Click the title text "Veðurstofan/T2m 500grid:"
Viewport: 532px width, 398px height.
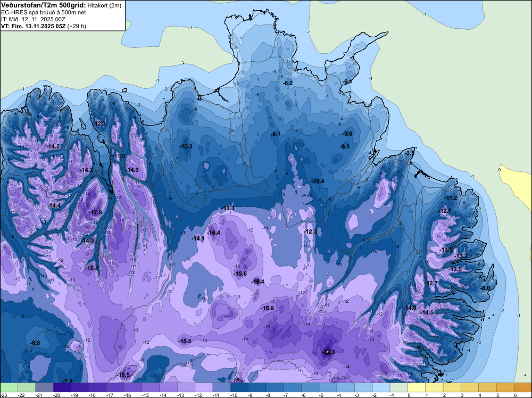tap(44, 5)
